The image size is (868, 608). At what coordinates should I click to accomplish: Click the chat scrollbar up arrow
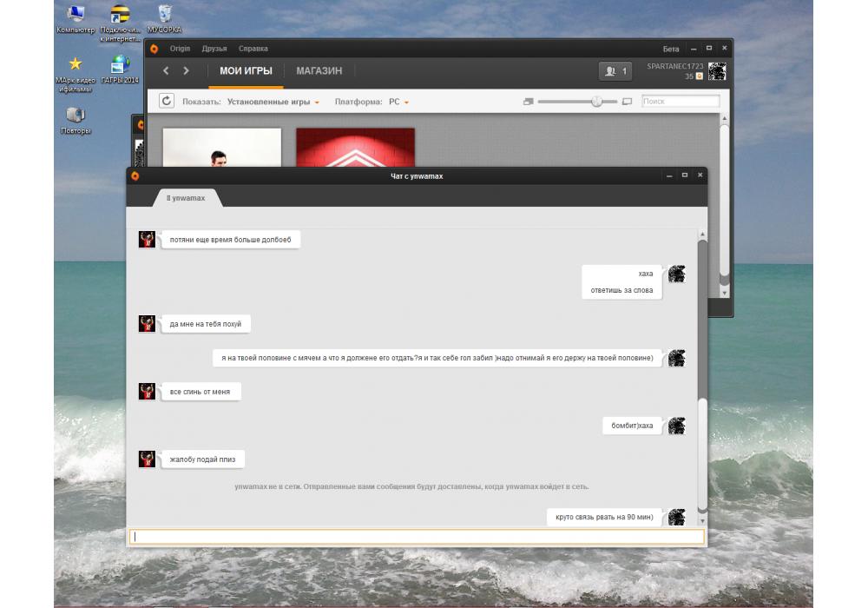702,235
